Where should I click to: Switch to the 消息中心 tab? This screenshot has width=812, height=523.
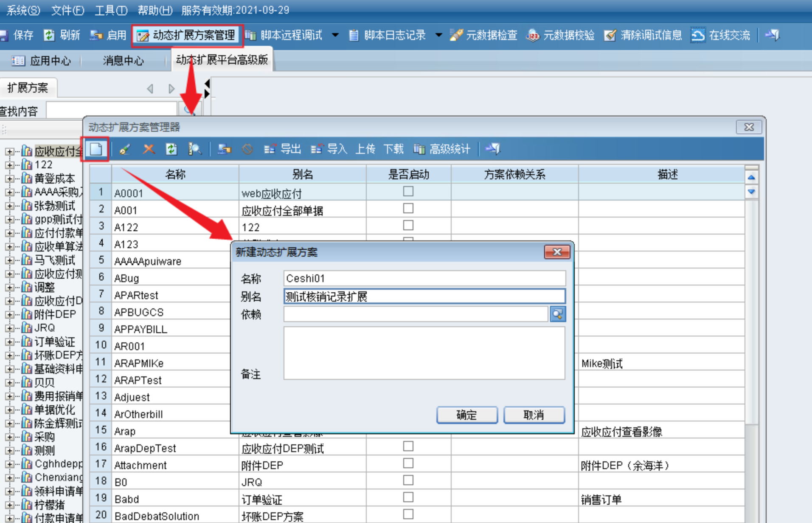(123, 61)
